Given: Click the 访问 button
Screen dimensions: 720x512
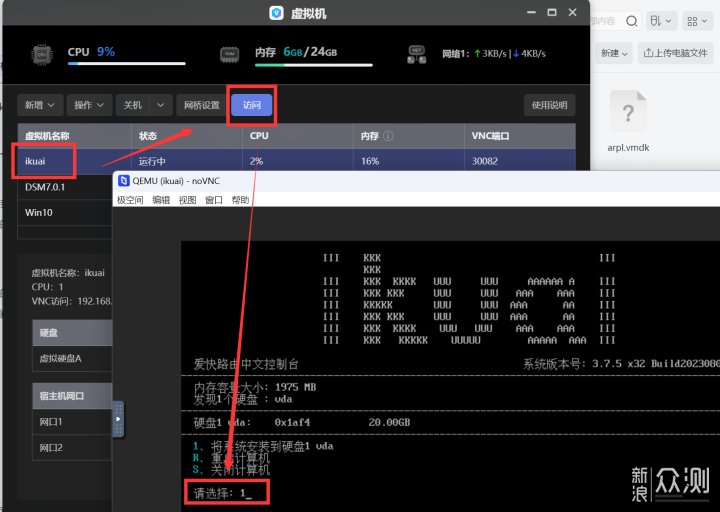Looking at the screenshot, I should click(251, 105).
